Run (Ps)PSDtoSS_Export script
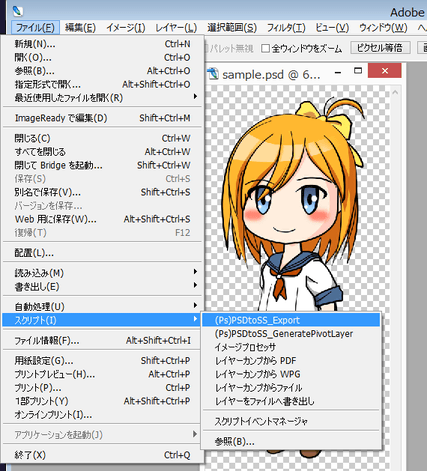 coord(291,320)
